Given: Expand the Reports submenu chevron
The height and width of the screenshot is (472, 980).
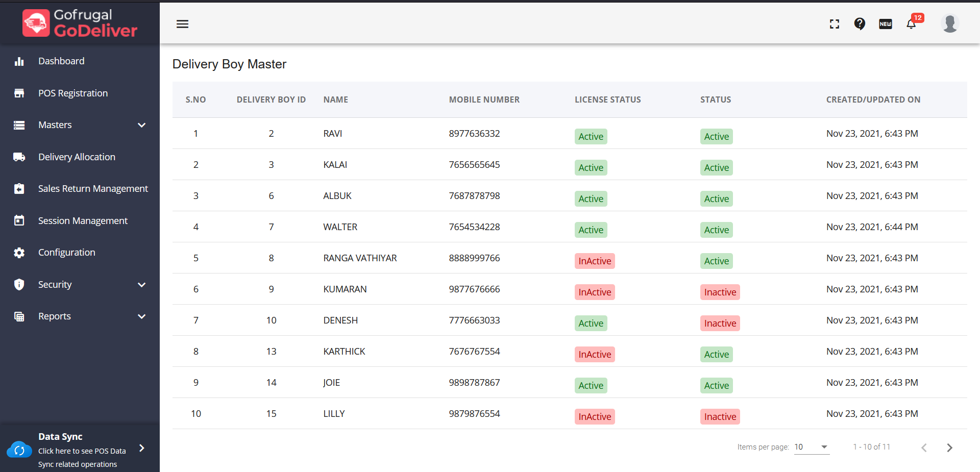Looking at the screenshot, I should 142,316.
